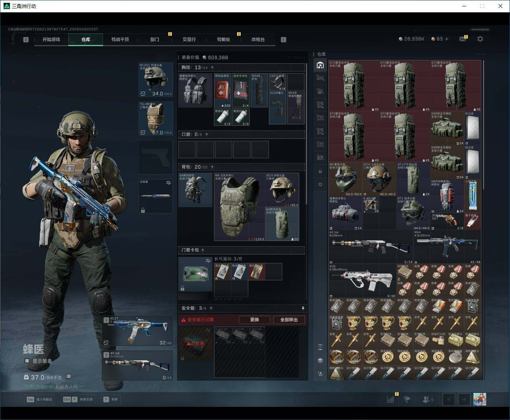510x420 pixels.
Task: Select the AUG rifle in the warehouse
Action: (x=362, y=281)
